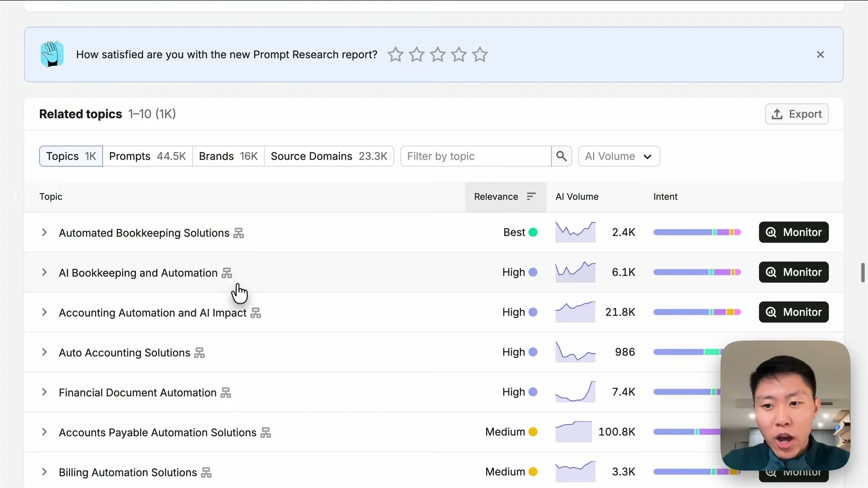Rate the report one star
The image size is (868, 488).
click(396, 55)
